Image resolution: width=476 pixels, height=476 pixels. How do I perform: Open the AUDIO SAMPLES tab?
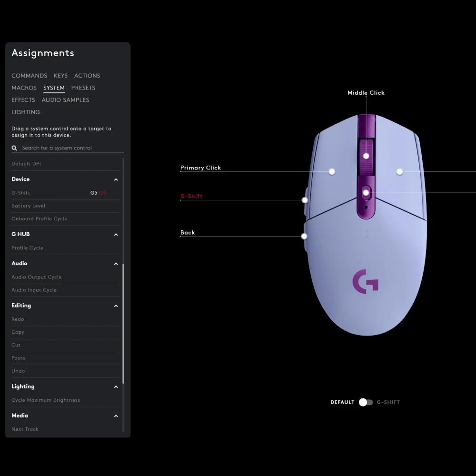pos(65,100)
